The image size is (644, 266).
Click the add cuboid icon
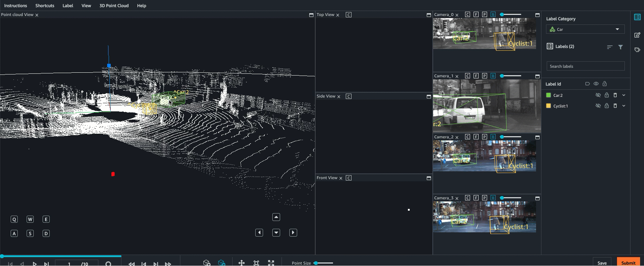207,263
